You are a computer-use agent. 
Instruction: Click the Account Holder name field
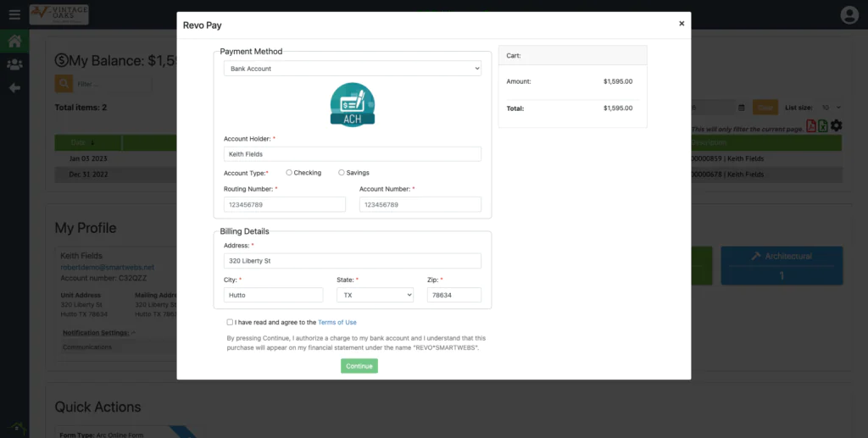[352, 154]
